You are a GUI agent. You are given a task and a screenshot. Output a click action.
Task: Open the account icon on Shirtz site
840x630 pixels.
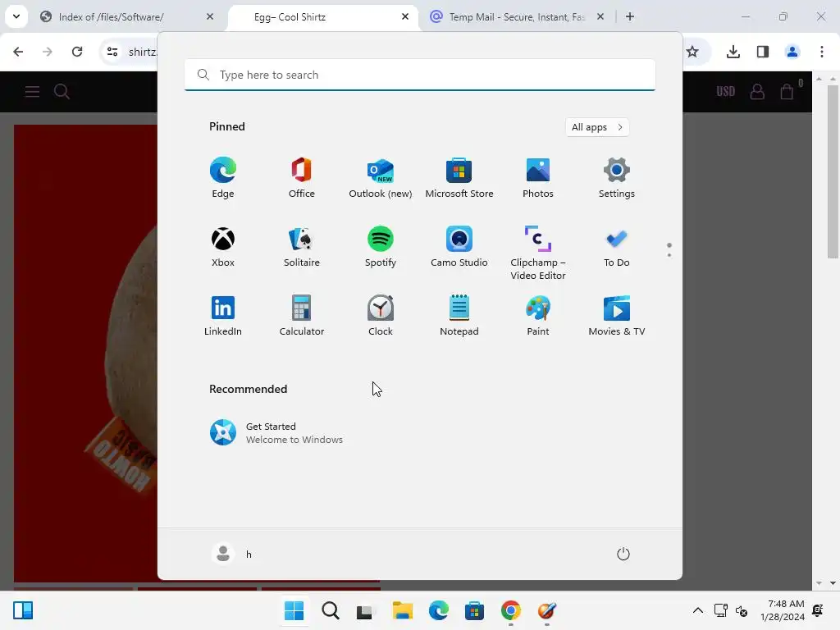tap(757, 92)
